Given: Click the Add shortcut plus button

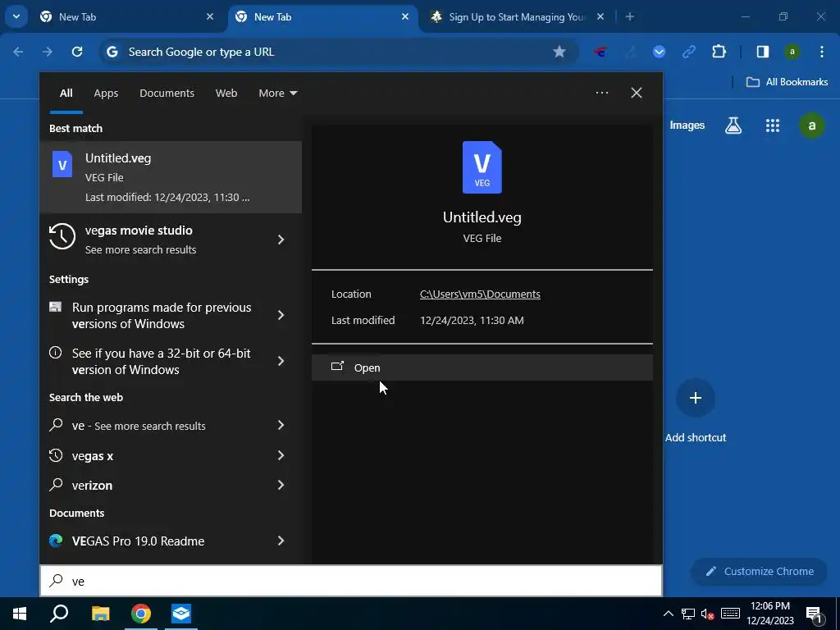Looking at the screenshot, I should click(696, 398).
